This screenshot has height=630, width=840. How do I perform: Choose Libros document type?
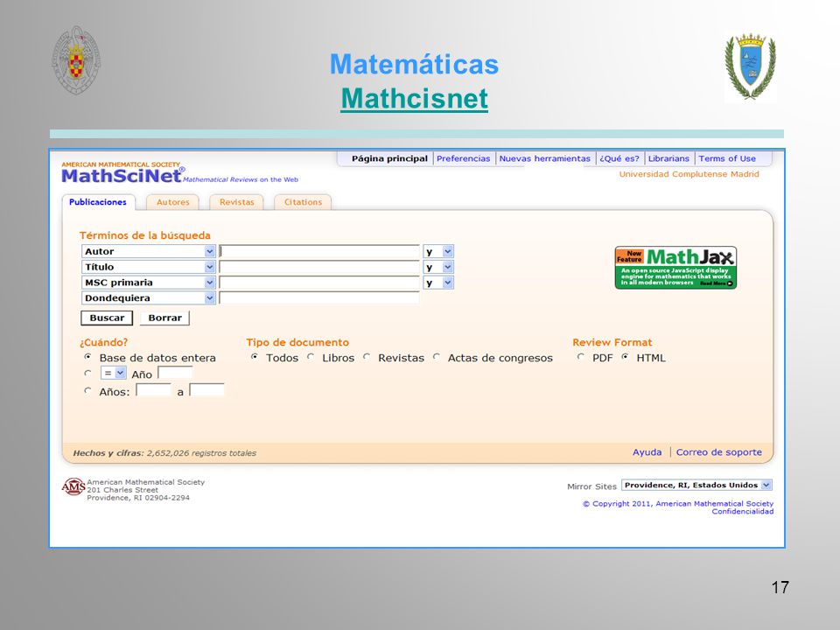point(311,357)
